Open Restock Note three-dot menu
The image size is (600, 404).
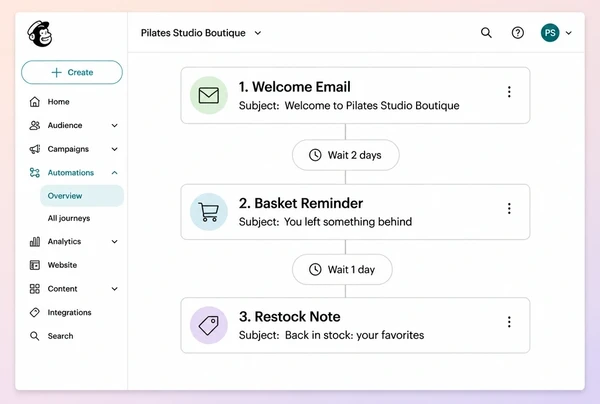tap(509, 322)
